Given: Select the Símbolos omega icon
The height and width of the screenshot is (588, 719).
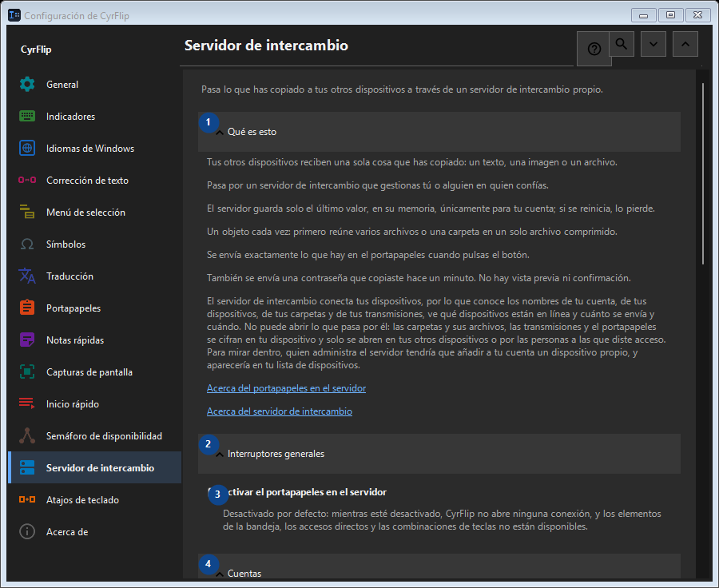Looking at the screenshot, I should coord(27,244).
